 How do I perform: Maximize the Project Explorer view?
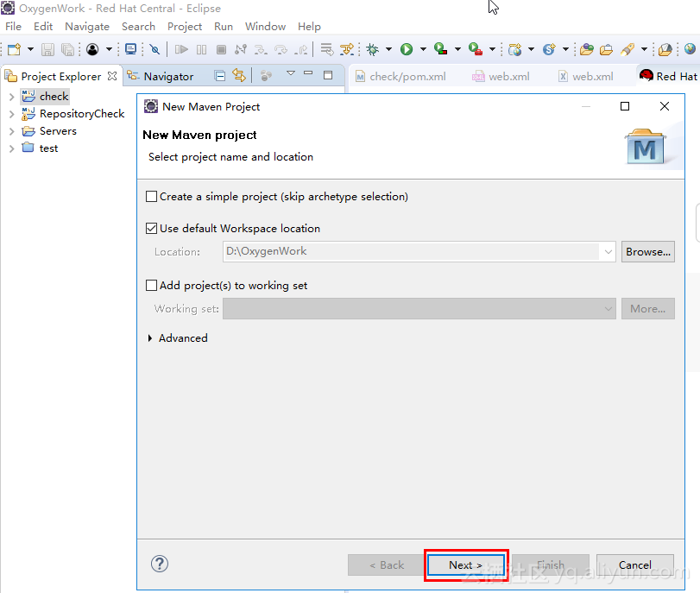coord(328,75)
